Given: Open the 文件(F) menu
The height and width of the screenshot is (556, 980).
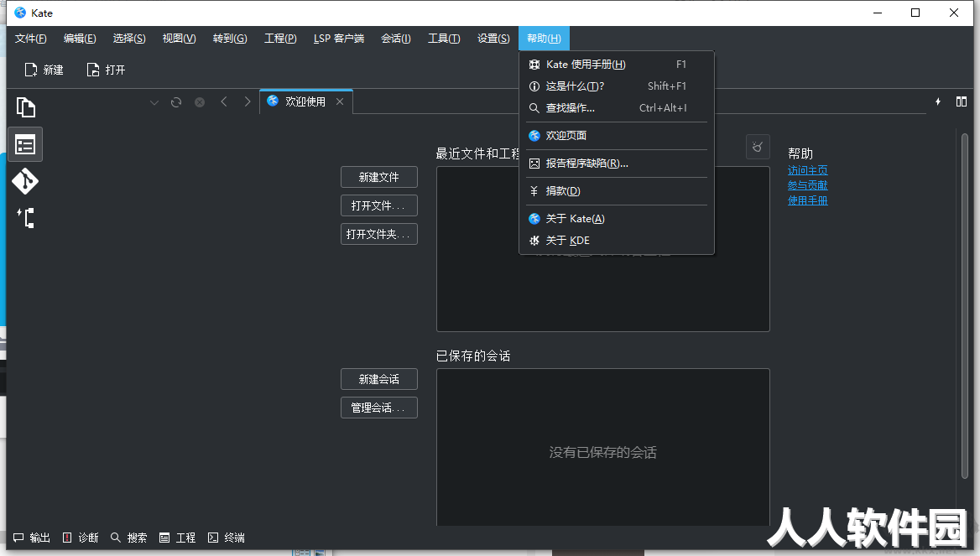Looking at the screenshot, I should coord(30,38).
